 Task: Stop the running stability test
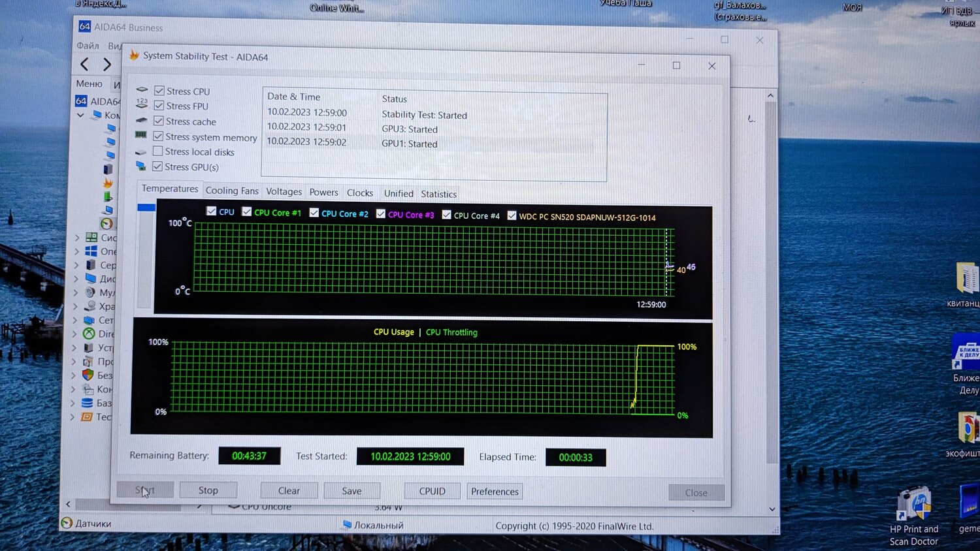click(208, 490)
